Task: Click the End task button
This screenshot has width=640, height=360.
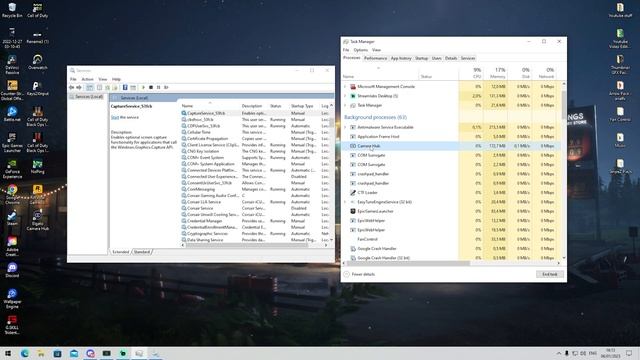Action: click(550, 274)
